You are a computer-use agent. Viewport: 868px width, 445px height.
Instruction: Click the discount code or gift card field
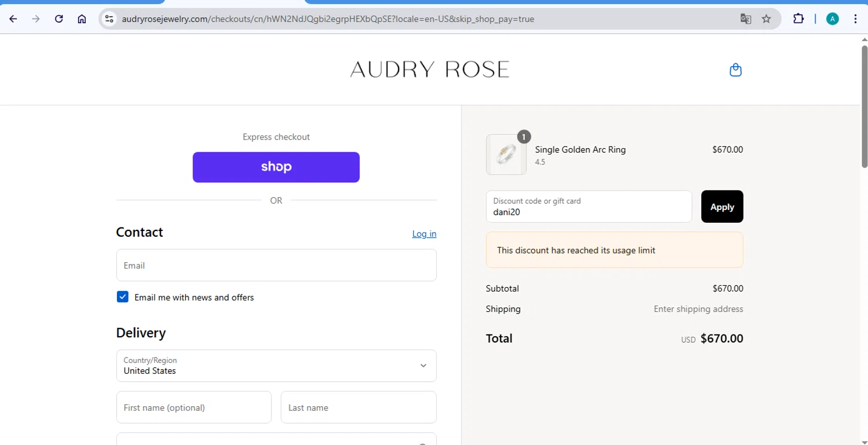coord(589,207)
